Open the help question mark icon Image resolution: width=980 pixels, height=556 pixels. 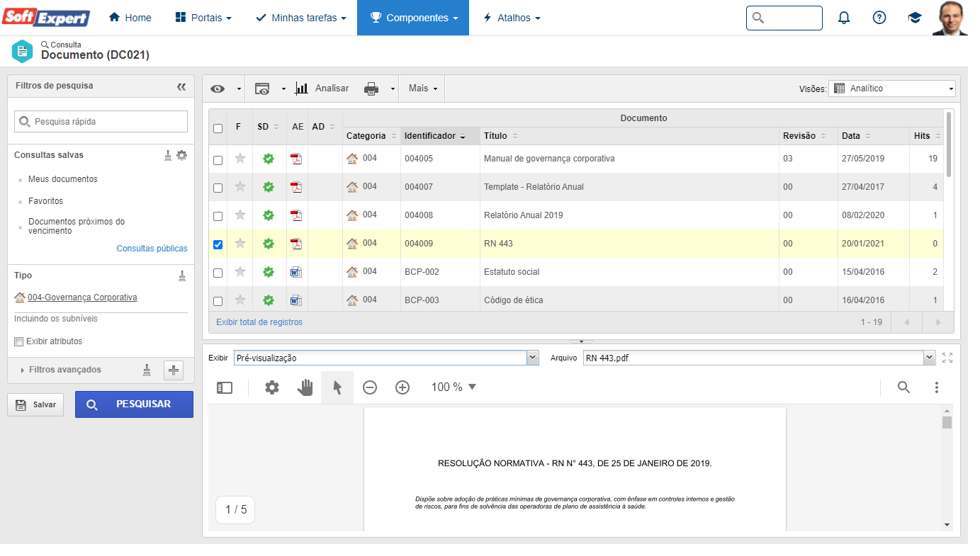tap(879, 18)
